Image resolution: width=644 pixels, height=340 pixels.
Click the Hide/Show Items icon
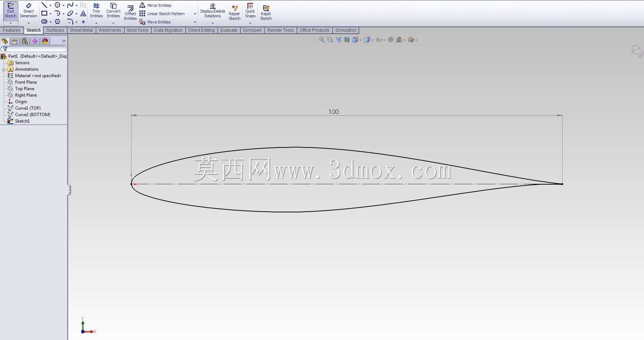pyautogui.click(x=379, y=40)
